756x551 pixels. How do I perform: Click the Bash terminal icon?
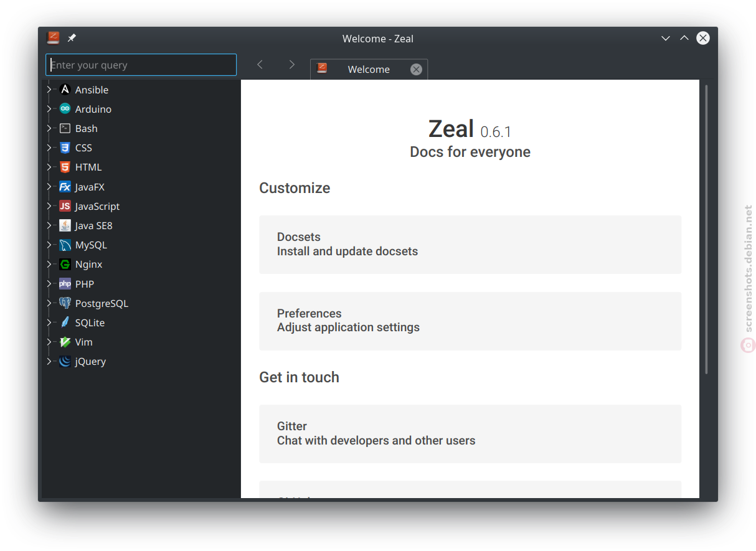pos(65,128)
